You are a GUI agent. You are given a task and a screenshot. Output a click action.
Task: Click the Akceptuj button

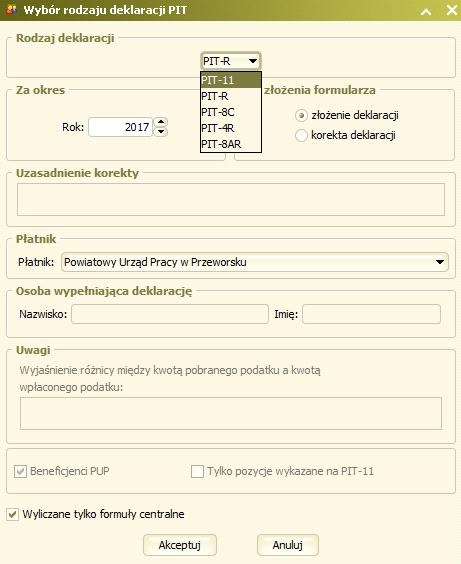pos(180,545)
